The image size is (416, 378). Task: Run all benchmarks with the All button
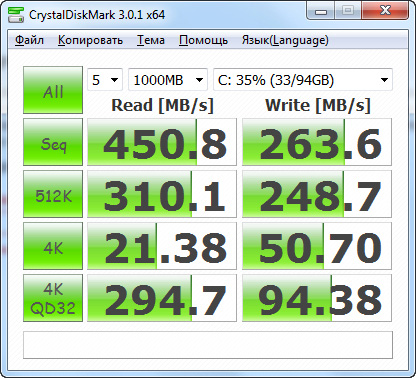(x=53, y=90)
